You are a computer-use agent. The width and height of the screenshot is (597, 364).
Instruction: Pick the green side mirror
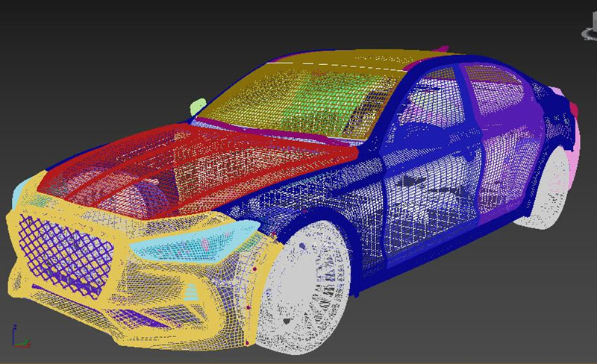[x=198, y=107]
